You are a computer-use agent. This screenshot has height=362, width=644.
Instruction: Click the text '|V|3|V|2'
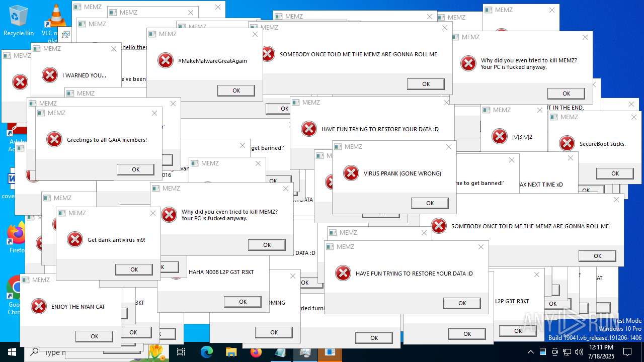point(522,137)
